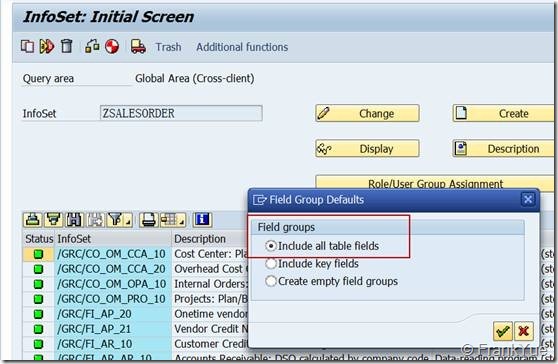This screenshot has height=364, width=558.
Task: Click the 'Internal Orders' description cell
Action: point(210,284)
